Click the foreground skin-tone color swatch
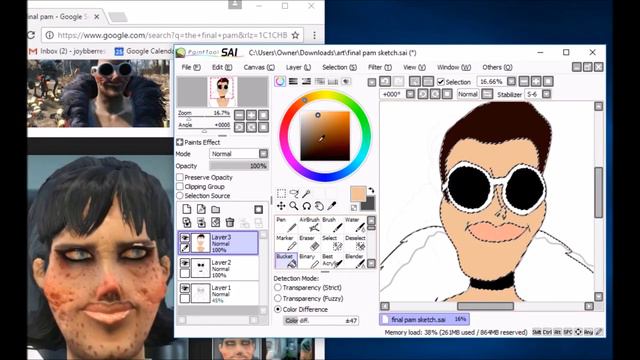 [358, 194]
